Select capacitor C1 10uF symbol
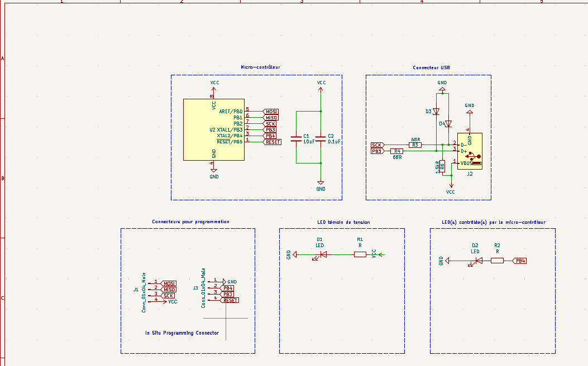Image resolution: width=588 pixels, height=366 pixels. [296, 138]
